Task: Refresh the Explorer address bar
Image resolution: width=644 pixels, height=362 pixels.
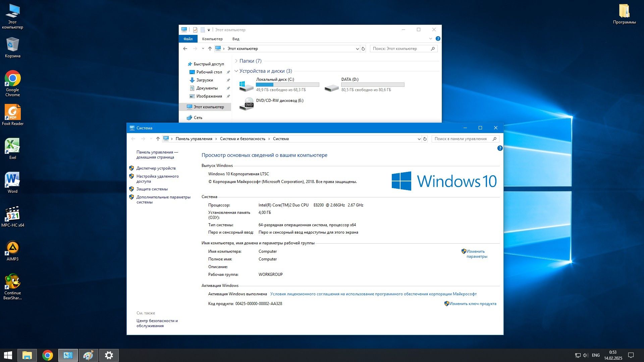Action: (x=363, y=49)
